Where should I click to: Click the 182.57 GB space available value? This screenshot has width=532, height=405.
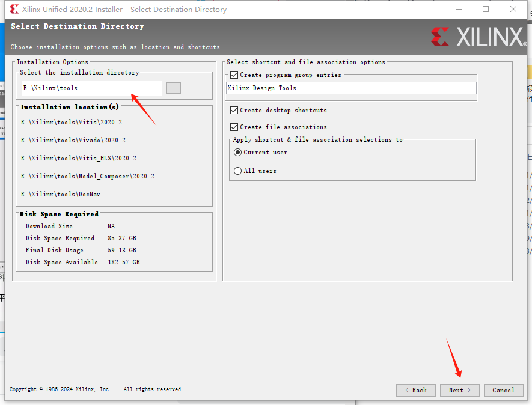tap(124, 262)
